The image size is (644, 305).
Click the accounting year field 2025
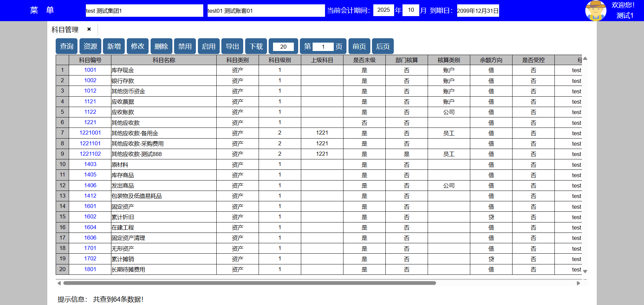tap(383, 10)
